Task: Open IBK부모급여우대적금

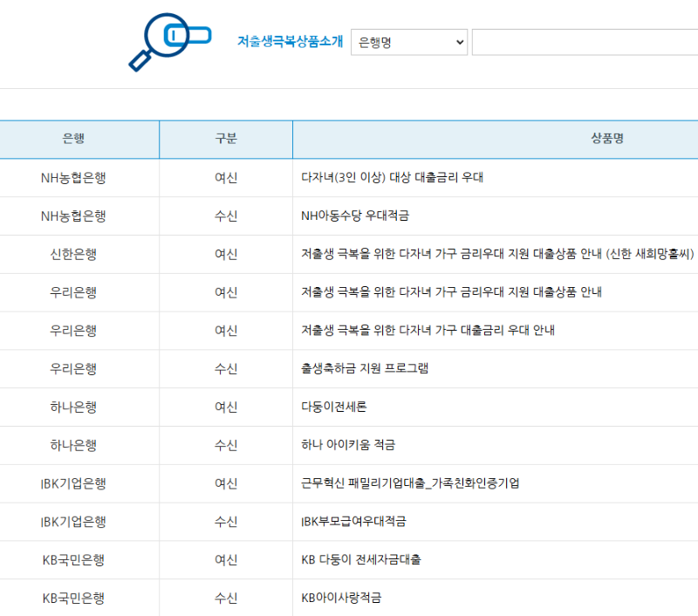Action: click(x=358, y=522)
